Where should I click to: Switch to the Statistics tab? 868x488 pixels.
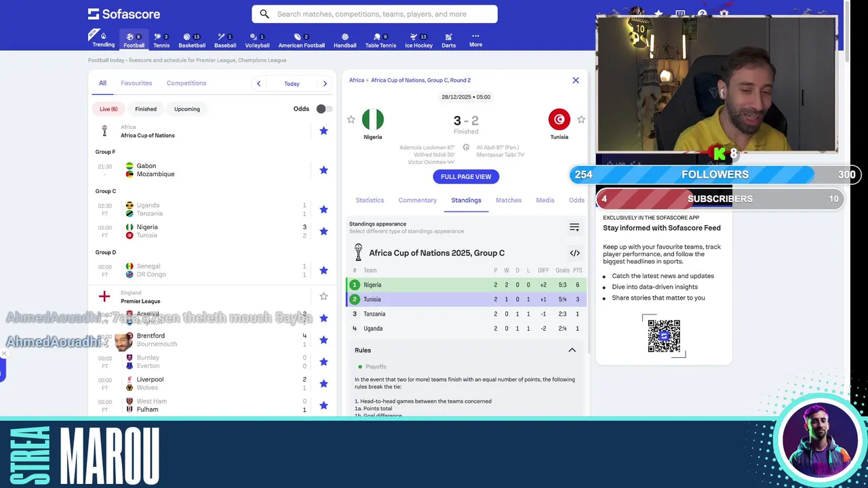(x=370, y=200)
